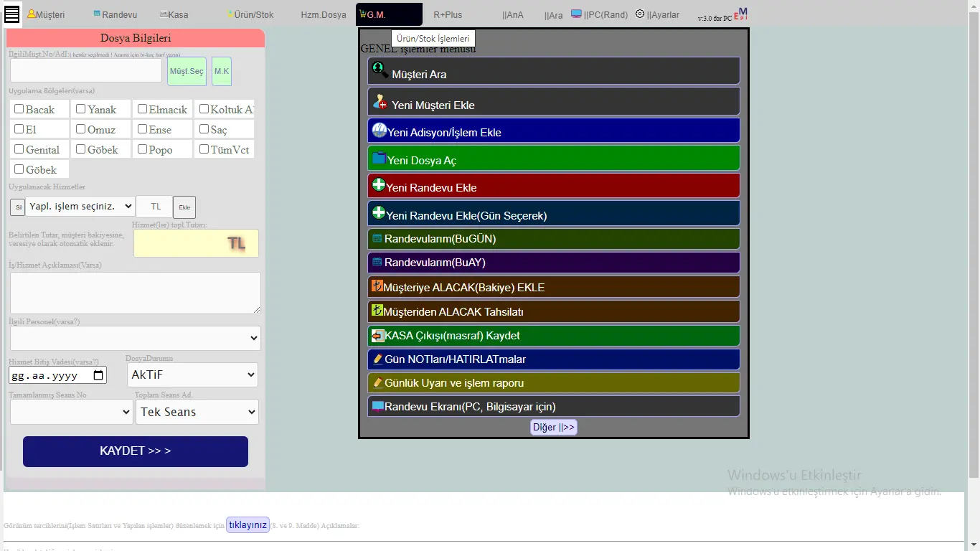Viewport: 980px width, 551px height.
Task: Click the settings gear icon for Ayarlar
Action: (x=640, y=14)
